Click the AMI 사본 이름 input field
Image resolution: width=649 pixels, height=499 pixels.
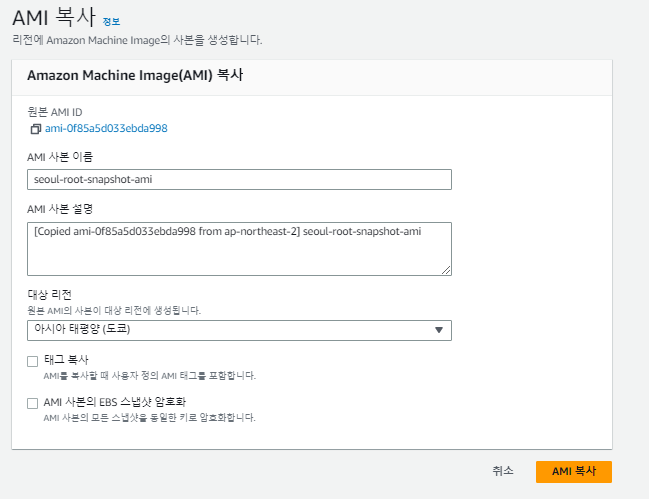239,180
